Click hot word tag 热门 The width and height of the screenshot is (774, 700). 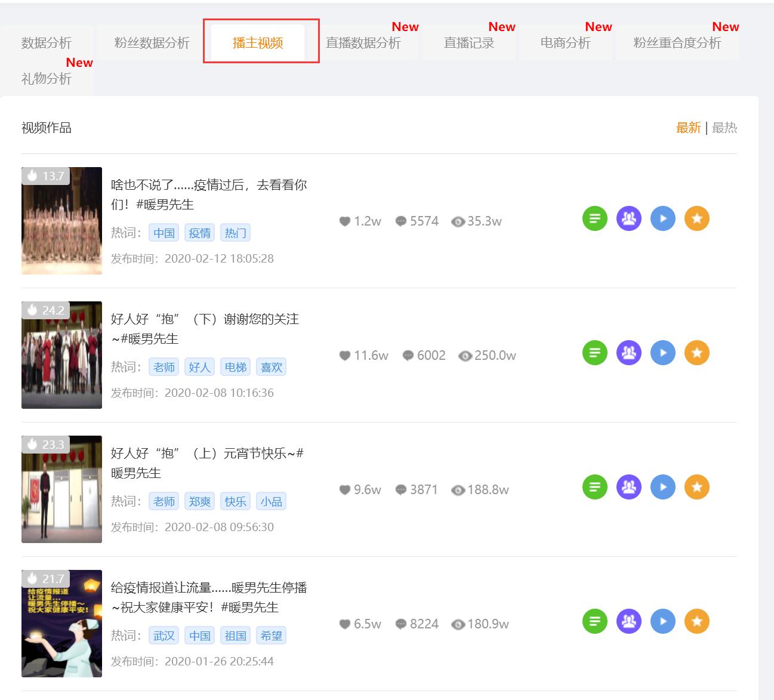pos(236,233)
